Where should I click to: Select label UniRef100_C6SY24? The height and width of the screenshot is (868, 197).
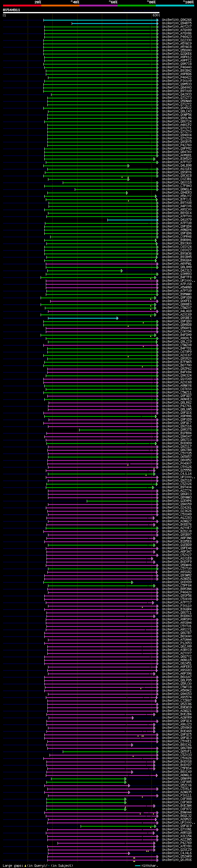pyautogui.click(x=176, y=247)
